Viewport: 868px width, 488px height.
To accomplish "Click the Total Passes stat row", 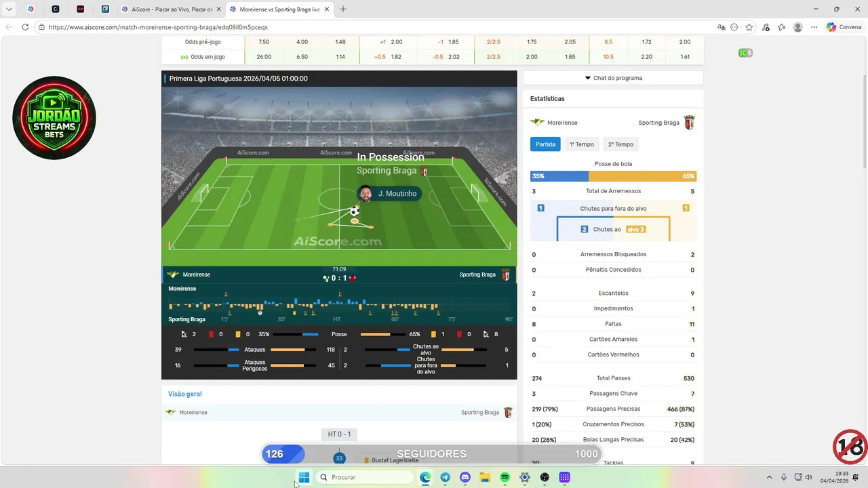I will pyautogui.click(x=613, y=378).
